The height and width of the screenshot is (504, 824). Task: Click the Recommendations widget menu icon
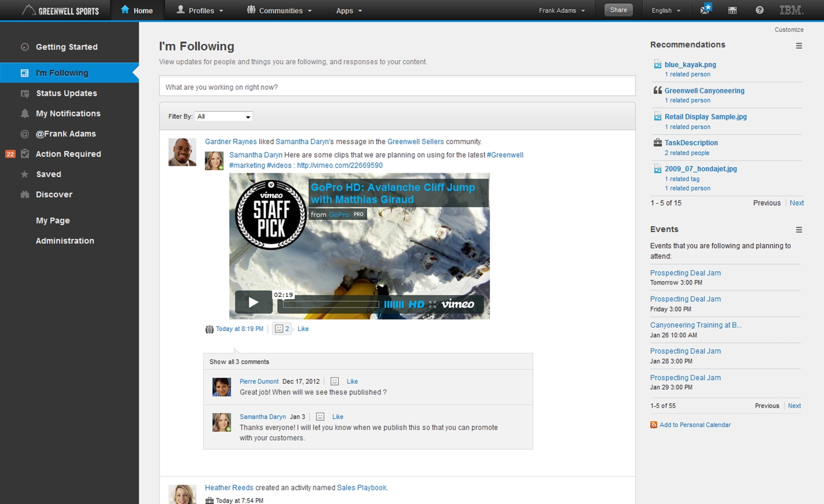coord(799,46)
